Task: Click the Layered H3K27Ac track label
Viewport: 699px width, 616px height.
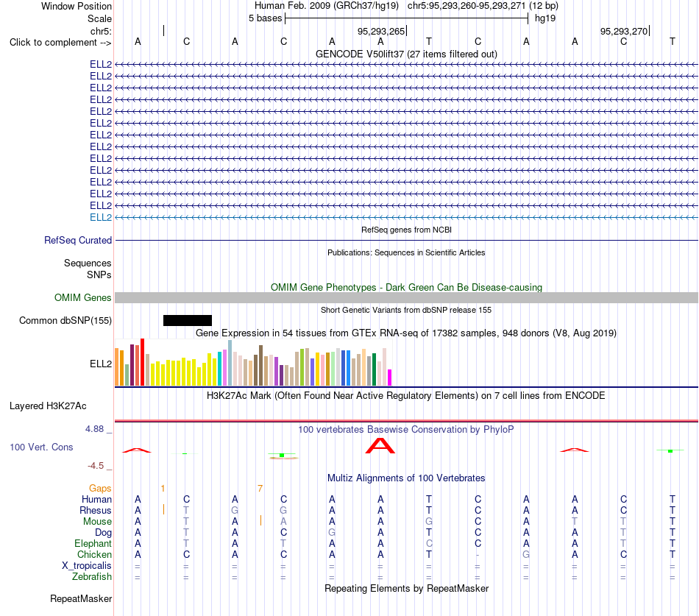Action: [48, 406]
